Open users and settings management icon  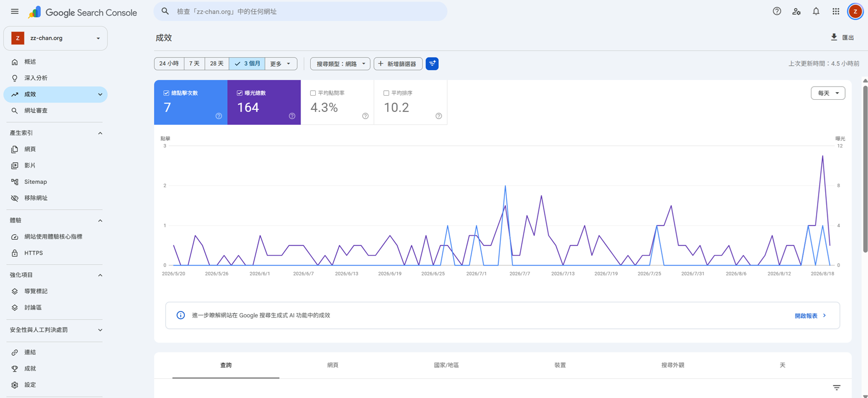pos(796,11)
